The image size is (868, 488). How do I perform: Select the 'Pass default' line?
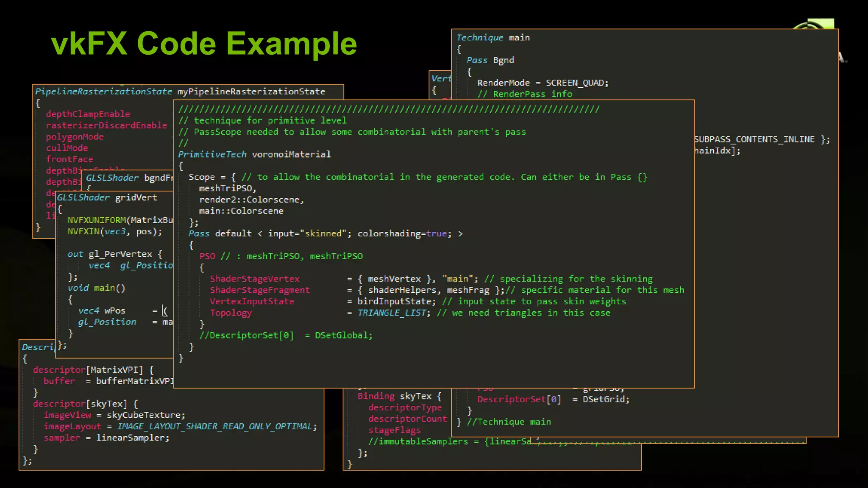(325, 234)
